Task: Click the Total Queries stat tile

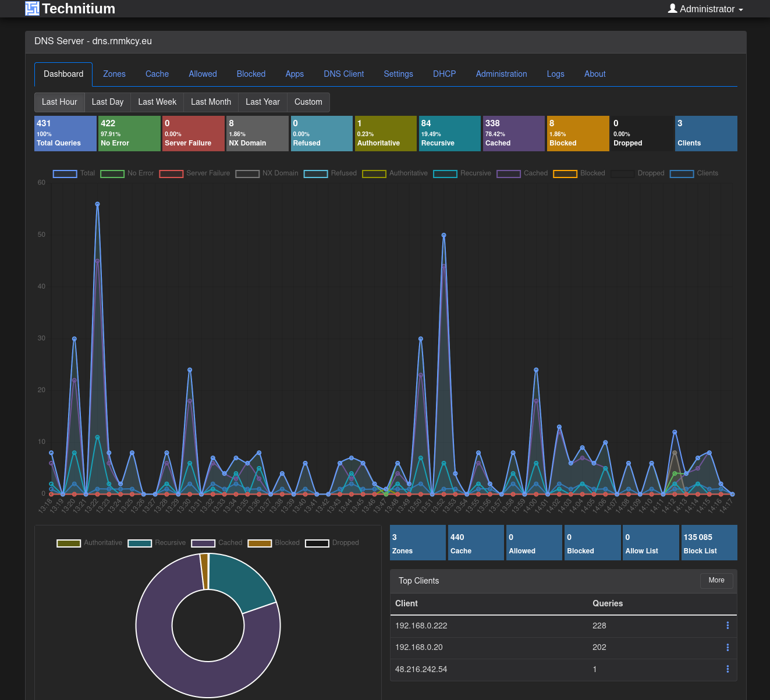Action: pyautogui.click(x=65, y=133)
